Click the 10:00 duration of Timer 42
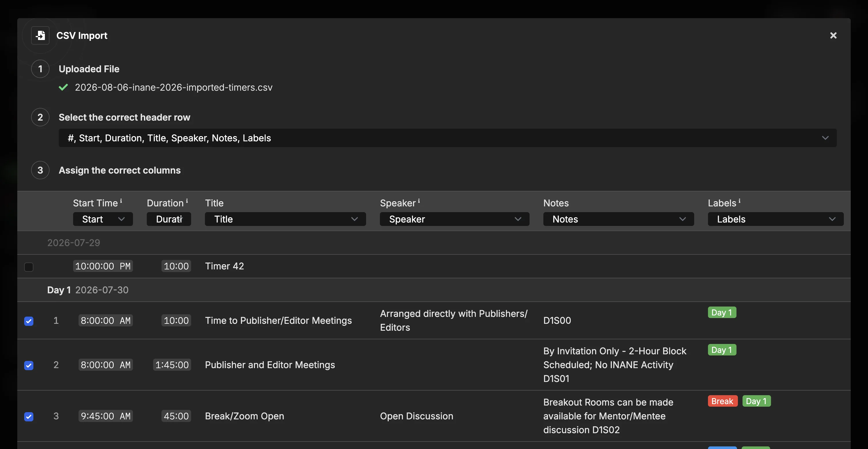Screen dimensions: 868x449 176,266
